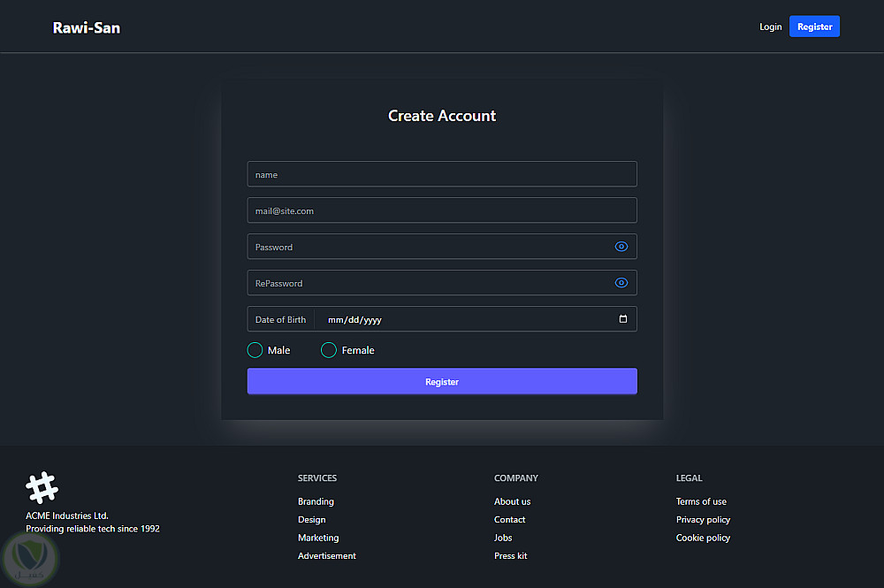The height and width of the screenshot is (588, 884).
Task: Click into the Password field
Action: pyautogui.click(x=442, y=247)
